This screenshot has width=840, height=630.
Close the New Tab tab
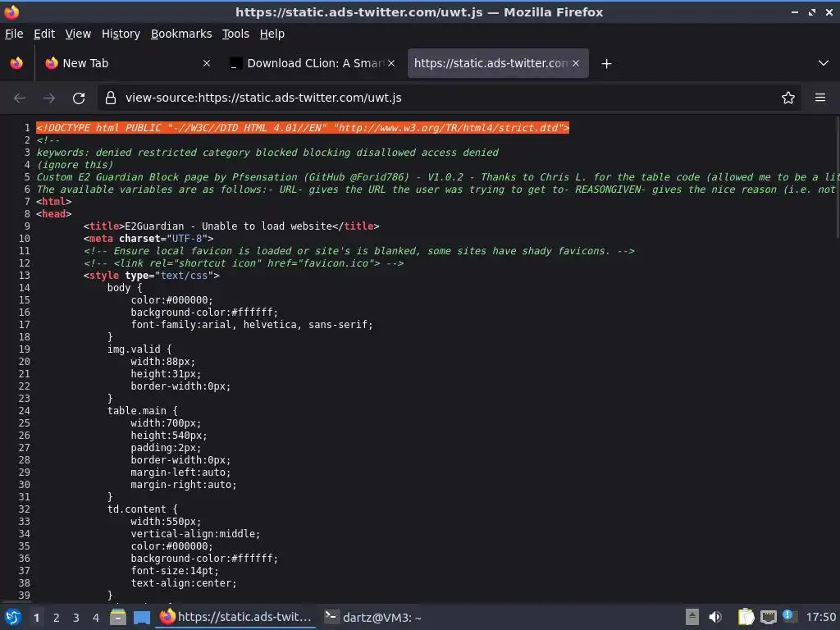pyautogui.click(x=207, y=63)
